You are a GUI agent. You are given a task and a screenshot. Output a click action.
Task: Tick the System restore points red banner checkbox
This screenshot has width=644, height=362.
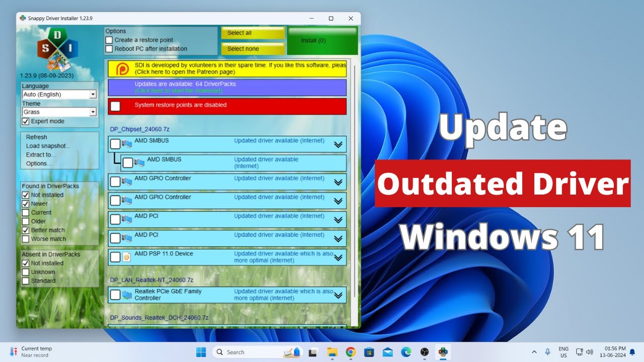point(115,106)
